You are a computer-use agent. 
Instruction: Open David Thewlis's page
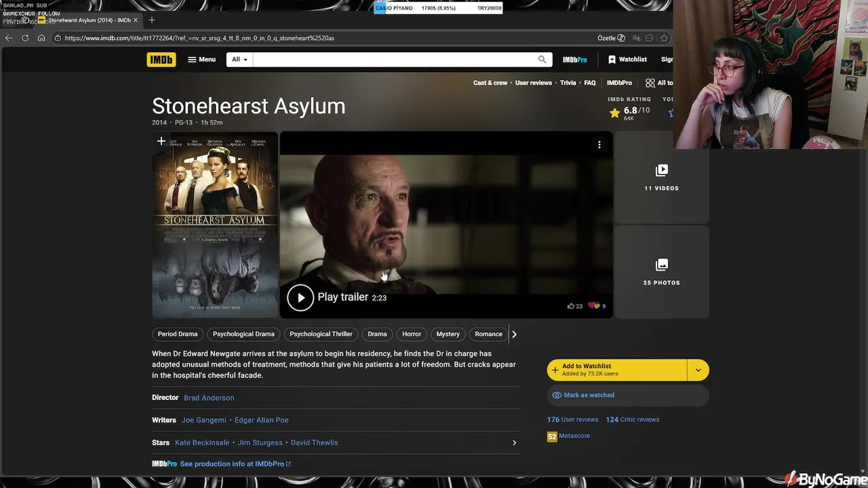(x=314, y=443)
